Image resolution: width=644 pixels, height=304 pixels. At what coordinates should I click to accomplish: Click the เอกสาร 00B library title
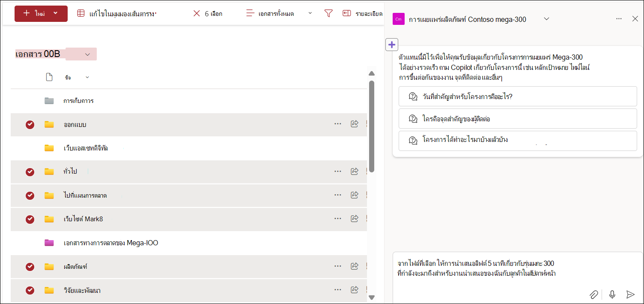click(38, 54)
